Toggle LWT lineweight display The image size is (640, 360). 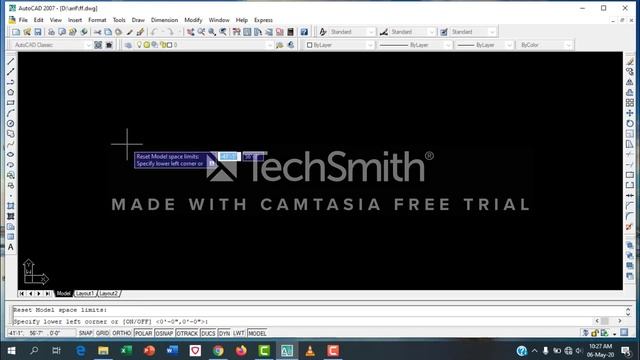click(239, 333)
